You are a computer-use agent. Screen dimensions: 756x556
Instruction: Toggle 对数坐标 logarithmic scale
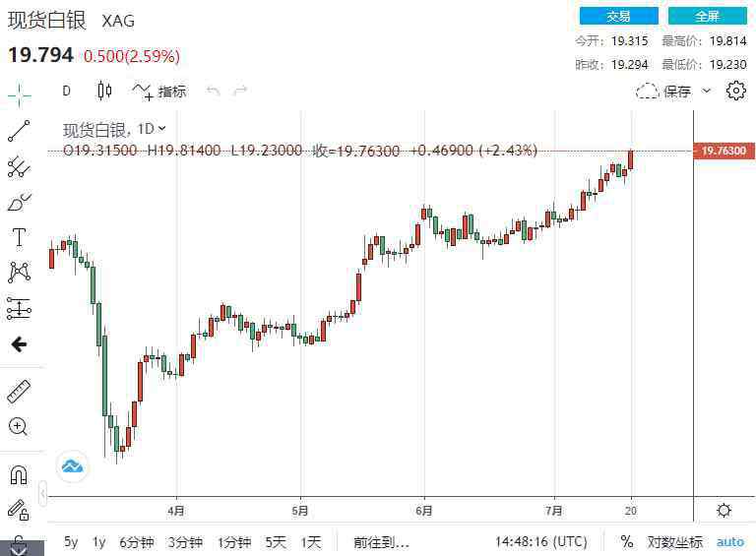click(674, 542)
